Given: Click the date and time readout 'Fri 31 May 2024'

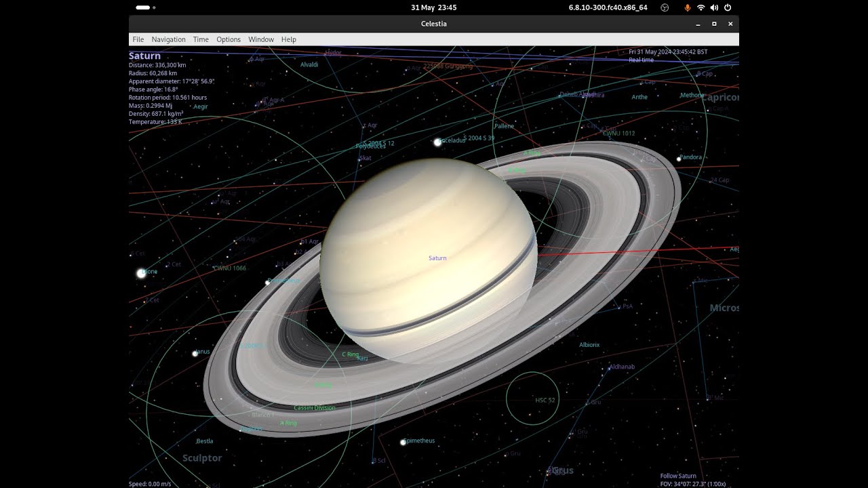Looking at the screenshot, I should click(x=668, y=52).
